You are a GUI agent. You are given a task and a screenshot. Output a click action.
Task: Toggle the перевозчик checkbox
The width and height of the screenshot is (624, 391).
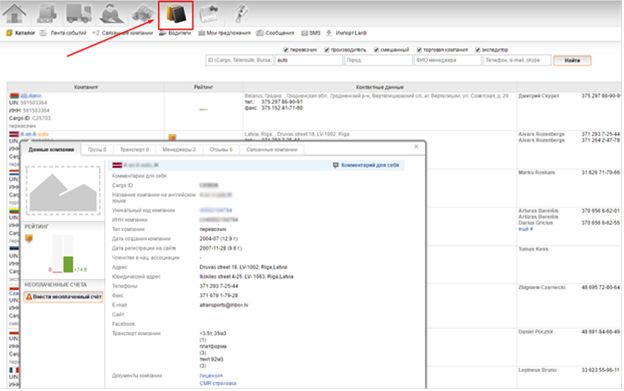point(286,50)
